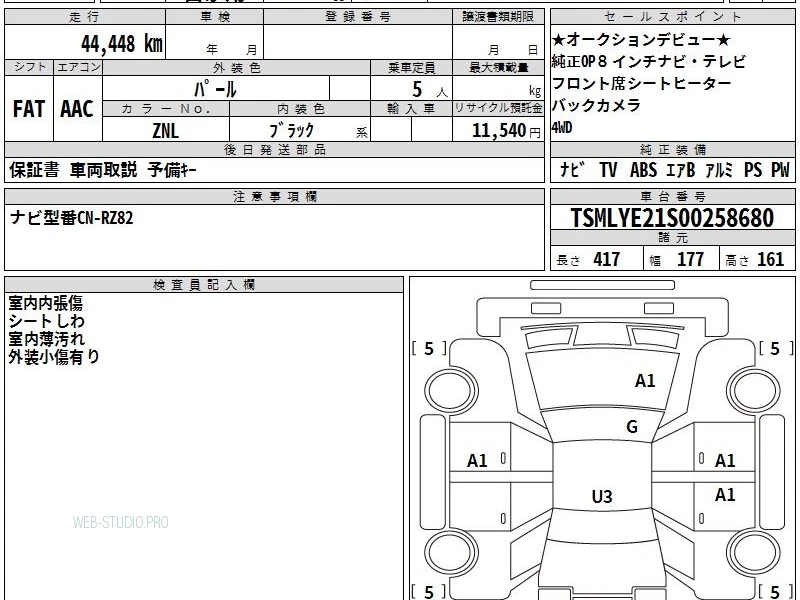Click A1 mark on right front door
Viewport: 800px width, 600px height.
(x=725, y=461)
